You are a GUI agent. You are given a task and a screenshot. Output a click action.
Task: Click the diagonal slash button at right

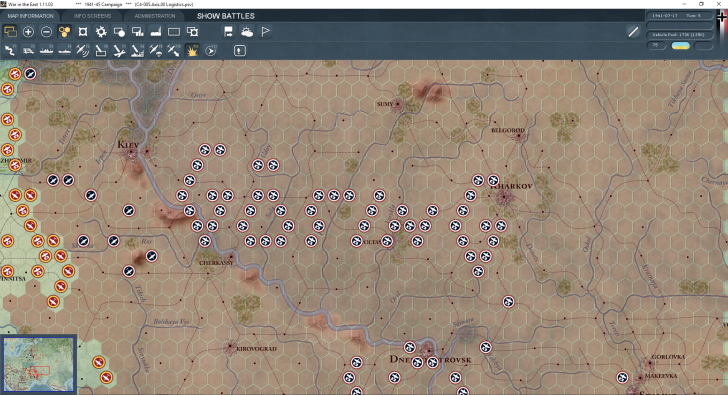tap(633, 32)
